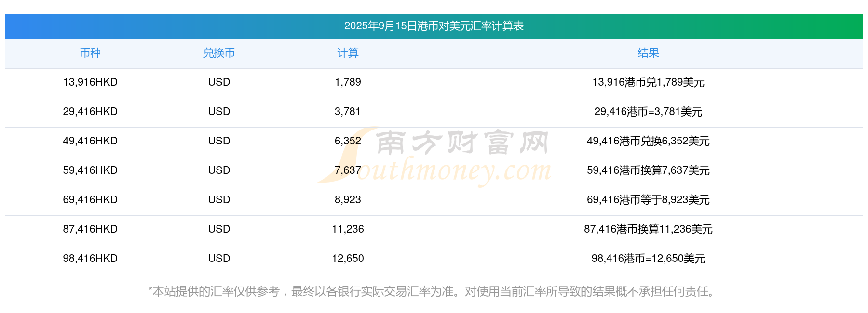Click the '兑换币' column header
Image resolution: width=868 pixels, height=313 pixels.
click(x=219, y=53)
